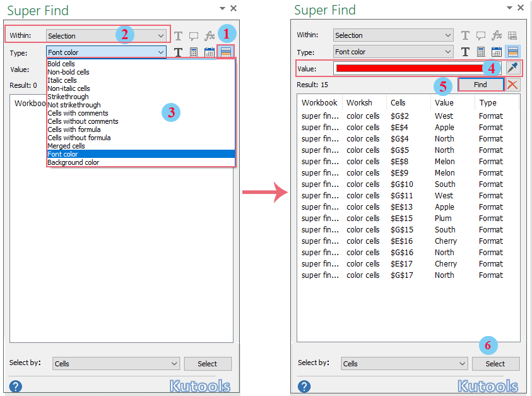Screen dimensions: 532x396
Task: Click the Kutools logo in right panel
Action: [488, 386]
